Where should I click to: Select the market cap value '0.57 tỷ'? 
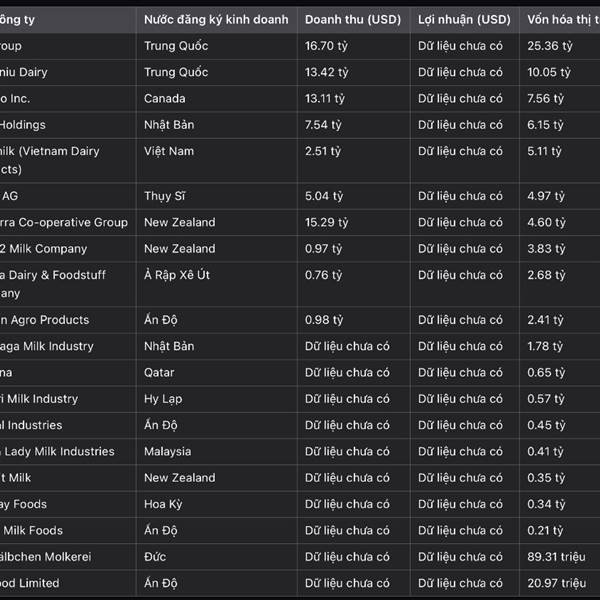tap(546, 399)
